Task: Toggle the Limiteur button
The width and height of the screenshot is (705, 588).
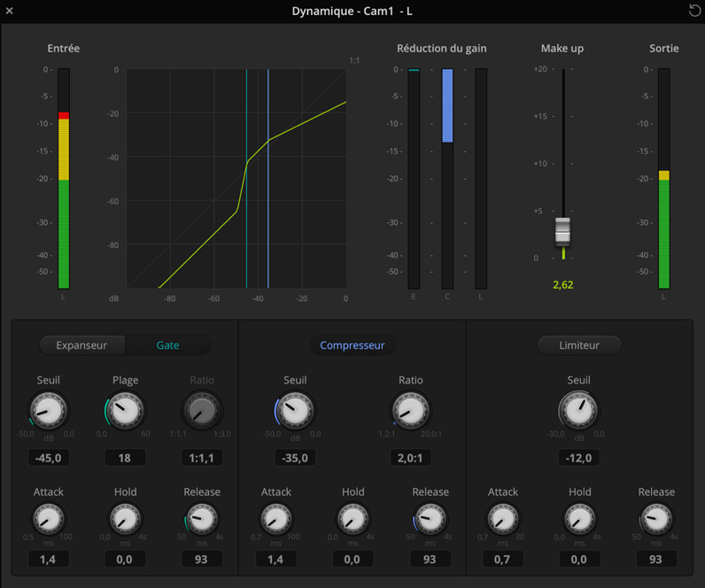Action: pos(579,345)
